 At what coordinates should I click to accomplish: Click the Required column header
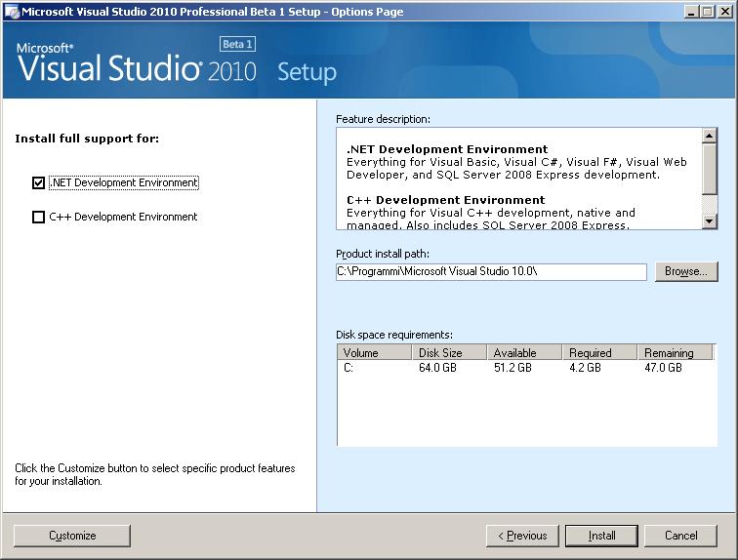point(600,352)
